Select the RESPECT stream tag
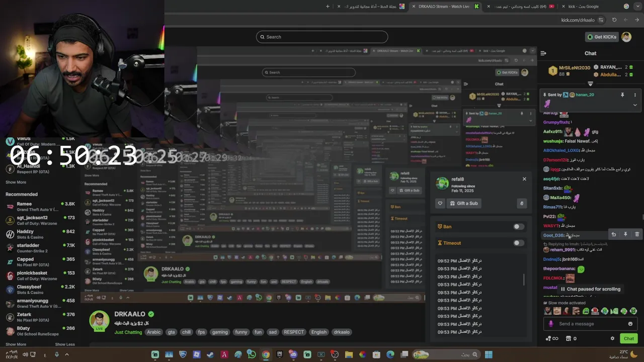 click(x=294, y=332)
